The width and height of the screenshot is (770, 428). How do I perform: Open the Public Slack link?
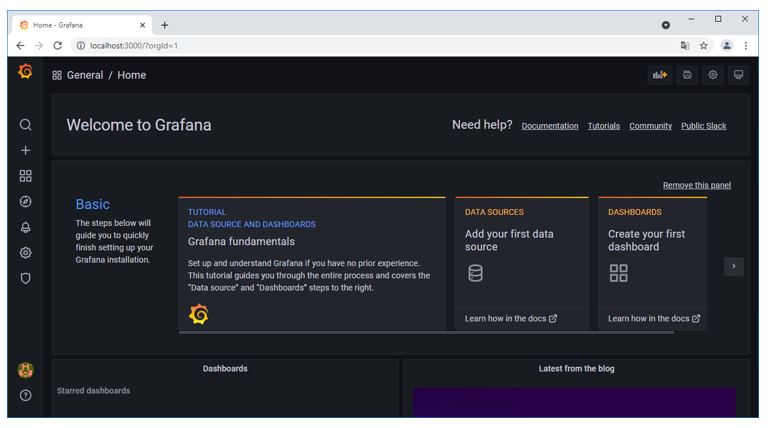pyautogui.click(x=703, y=126)
